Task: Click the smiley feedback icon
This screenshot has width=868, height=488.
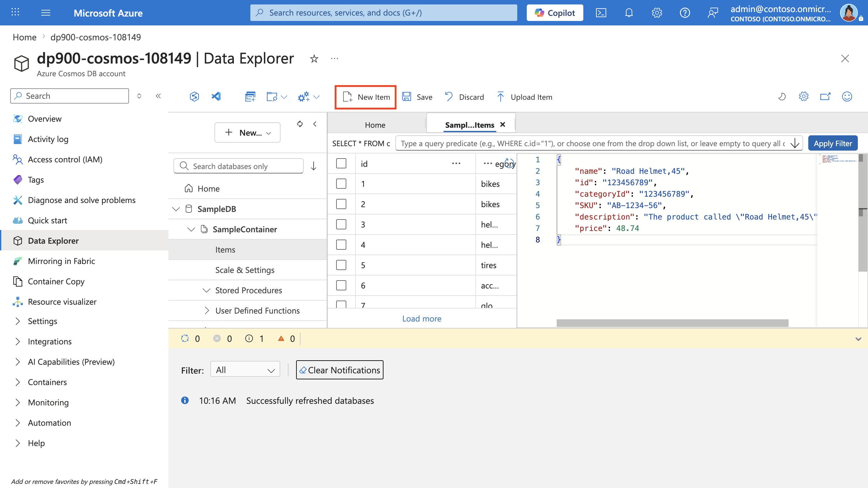Action: coord(847,97)
